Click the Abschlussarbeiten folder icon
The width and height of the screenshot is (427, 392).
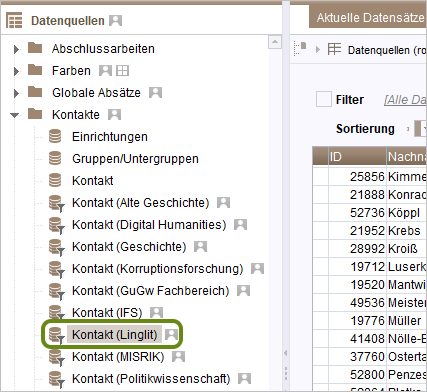point(35,48)
